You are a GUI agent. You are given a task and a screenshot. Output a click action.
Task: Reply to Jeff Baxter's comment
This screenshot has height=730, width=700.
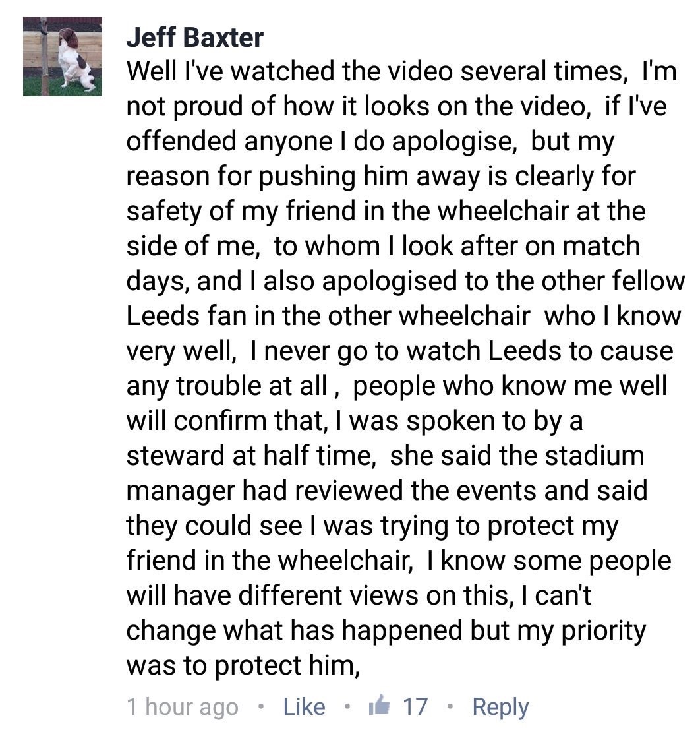click(500, 707)
